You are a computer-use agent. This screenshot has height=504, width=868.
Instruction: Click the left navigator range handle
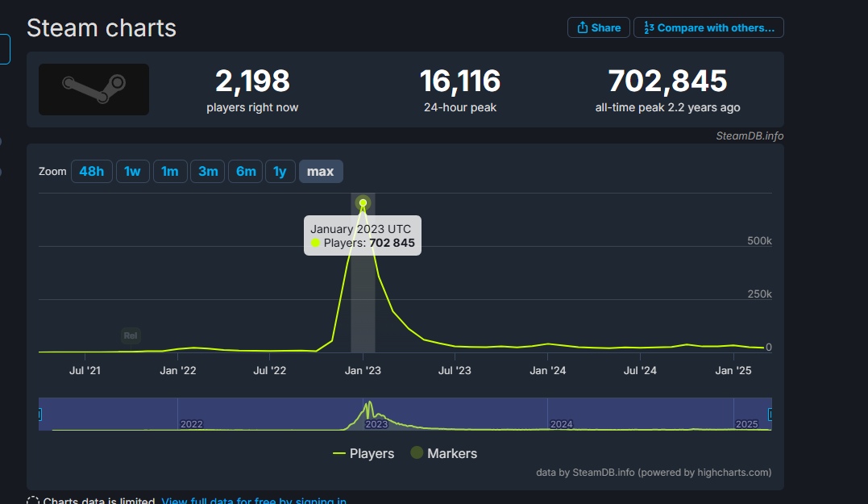(39, 414)
